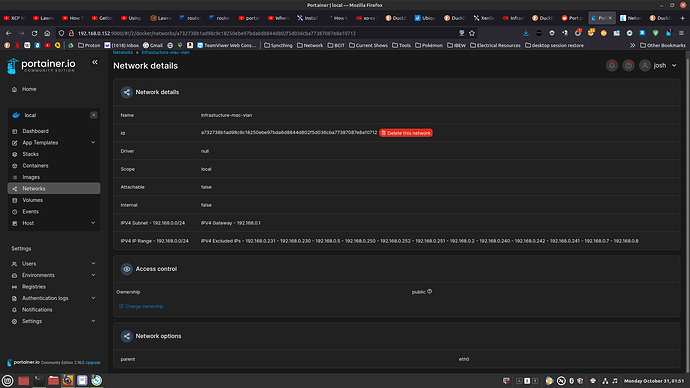This screenshot has height=388, width=690.
Task: Close the active Portainer browser tab
Action: pos(610,18)
